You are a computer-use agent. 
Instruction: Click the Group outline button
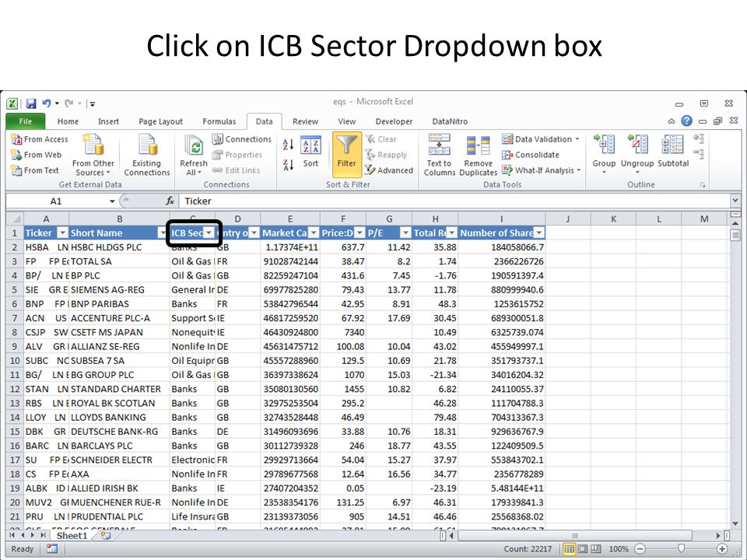604,153
